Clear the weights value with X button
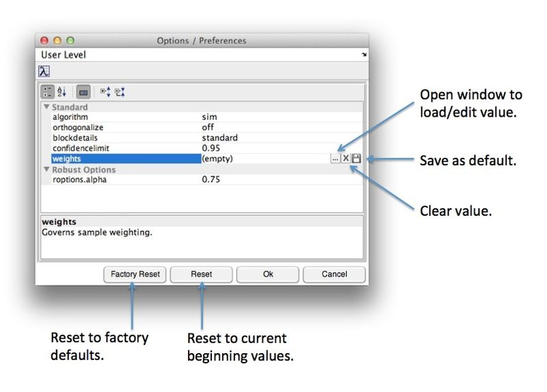 click(x=345, y=158)
